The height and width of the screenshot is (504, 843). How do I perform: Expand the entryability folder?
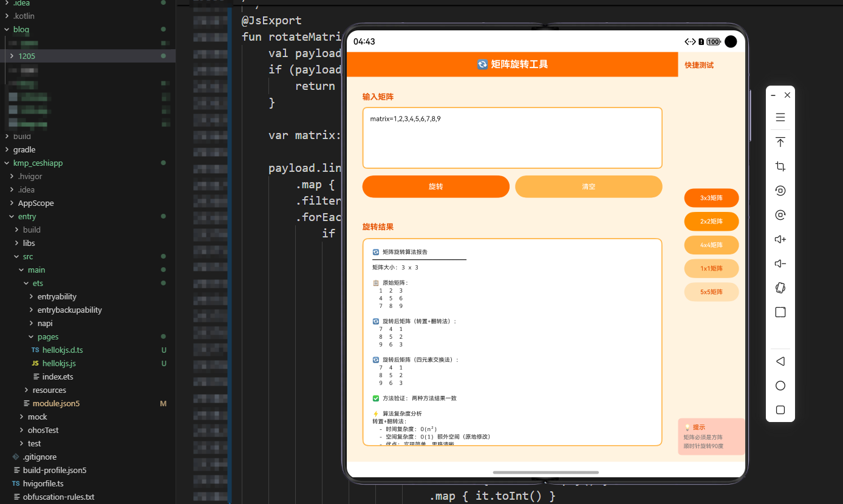tap(31, 296)
